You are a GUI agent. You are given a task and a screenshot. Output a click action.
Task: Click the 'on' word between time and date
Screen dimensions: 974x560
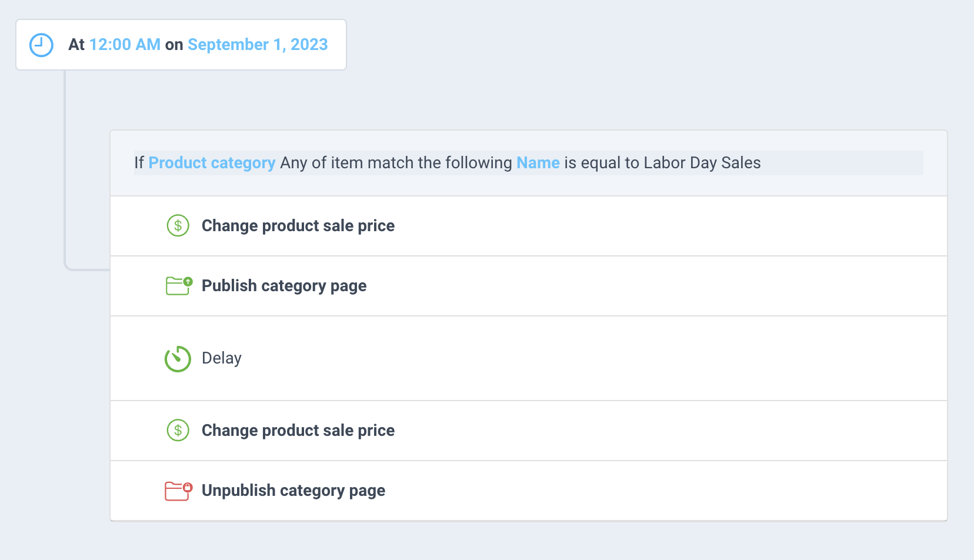(x=174, y=45)
